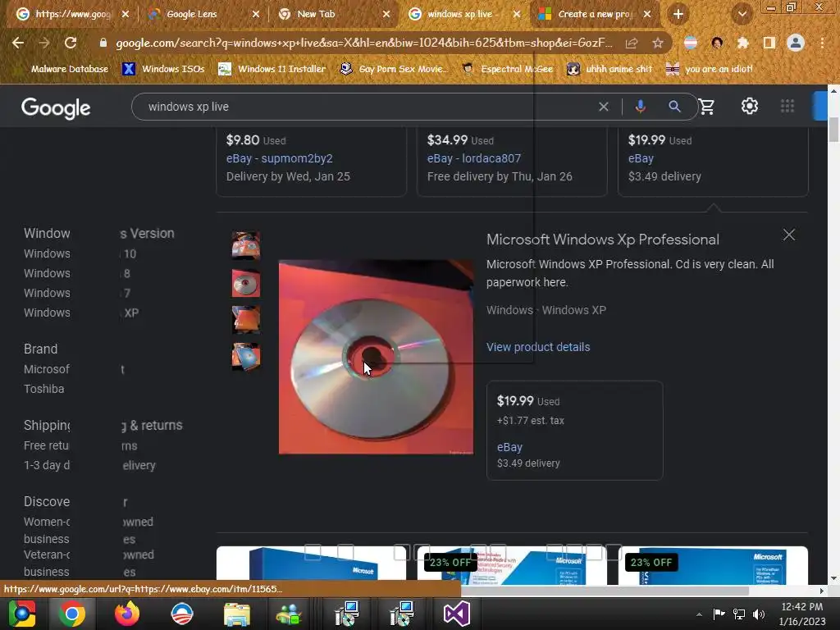840x630 pixels.
Task: Filter by 1-3 day delivery
Action: click(x=89, y=466)
